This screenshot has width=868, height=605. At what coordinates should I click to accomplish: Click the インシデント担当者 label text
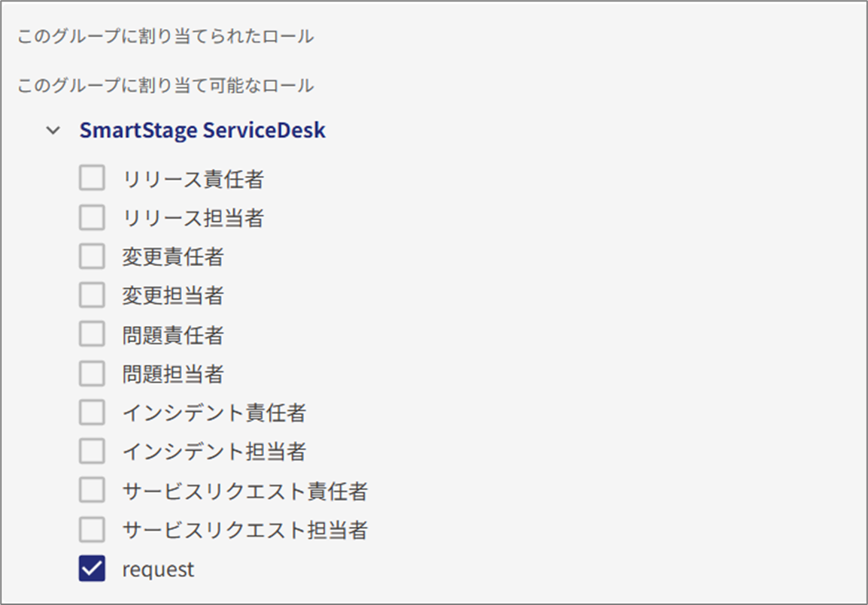point(214,452)
